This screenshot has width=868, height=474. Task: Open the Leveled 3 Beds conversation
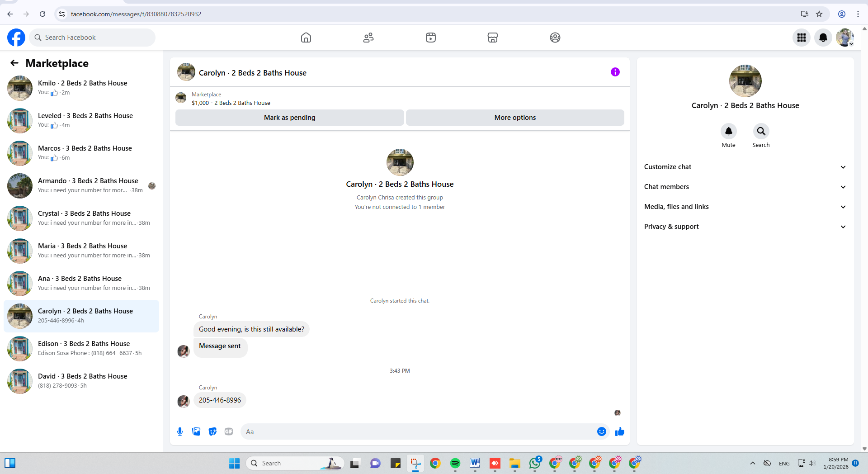(81, 121)
